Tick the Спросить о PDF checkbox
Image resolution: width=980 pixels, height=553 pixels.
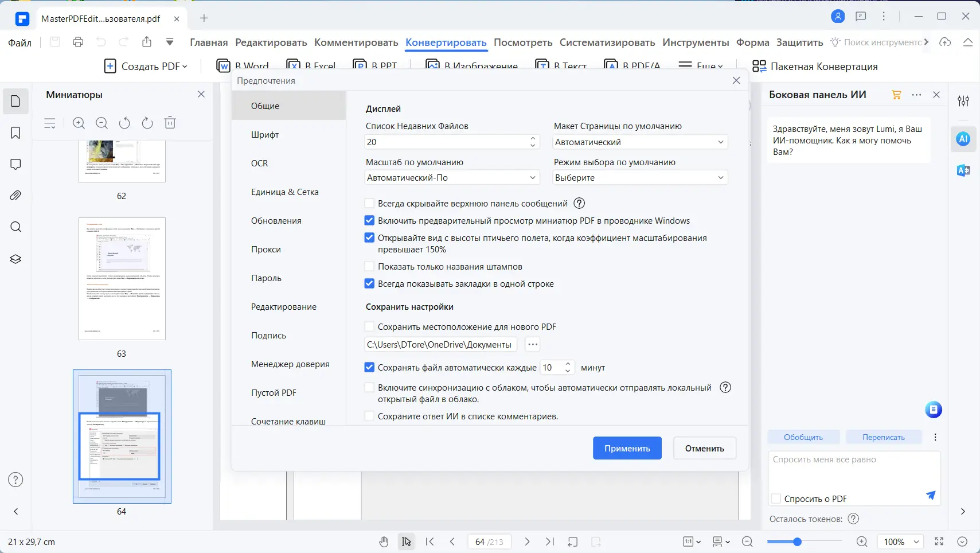pos(776,499)
